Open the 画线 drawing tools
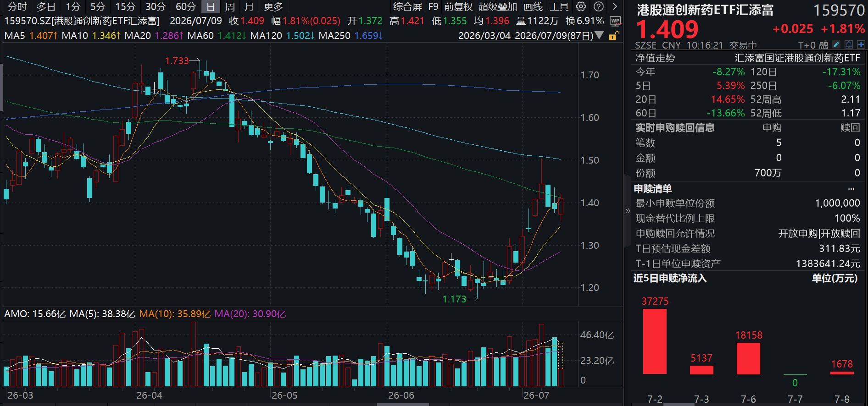 click(533, 7)
